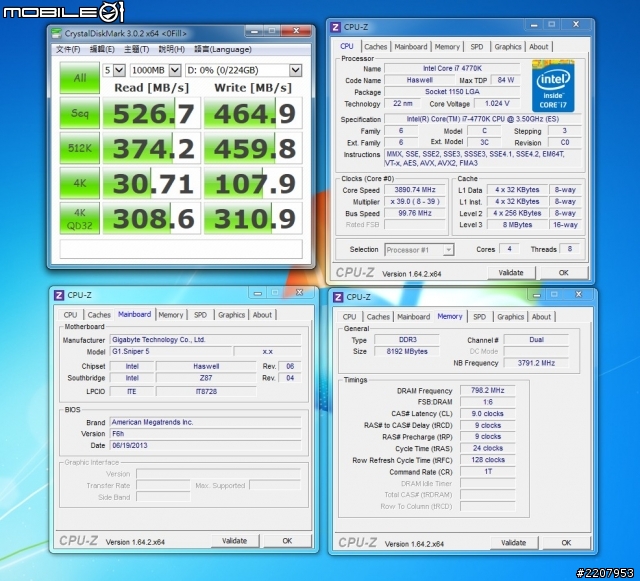This screenshot has height=581, width=640.
Task: Click the processor name Intel Core i7 4770K
Action: (452, 69)
